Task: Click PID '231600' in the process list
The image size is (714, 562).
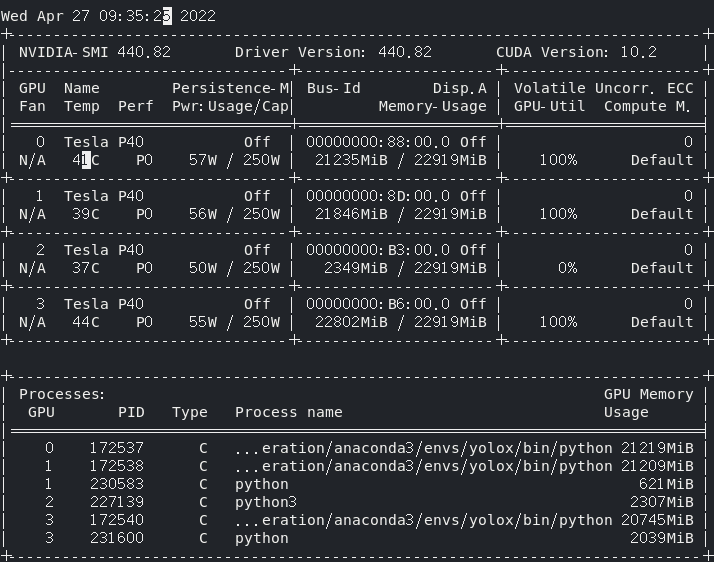Action: (x=117, y=538)
